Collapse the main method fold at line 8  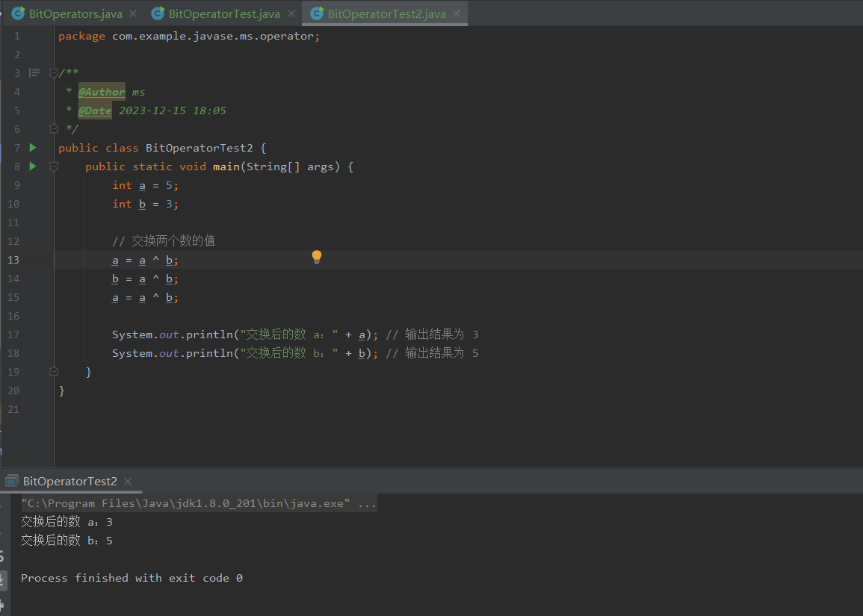pos(54,166)
